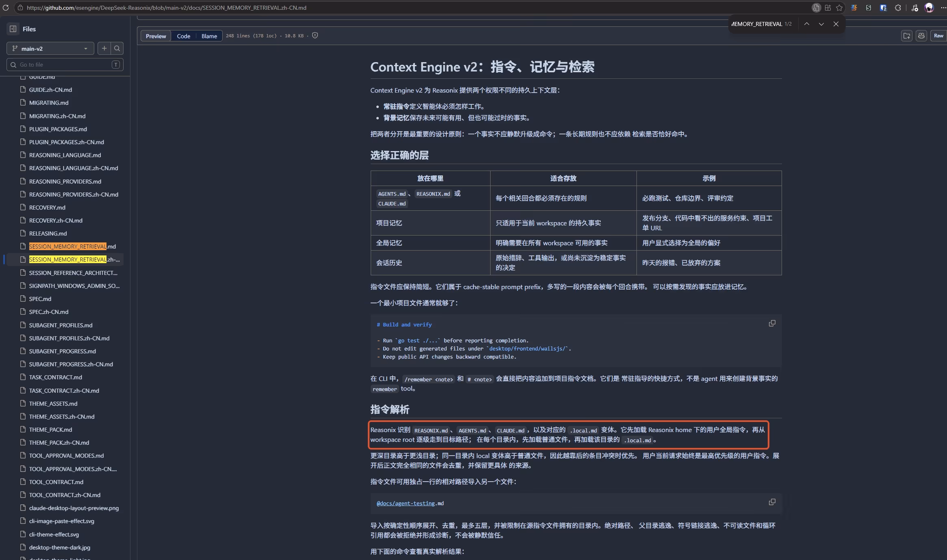The width and height of the screenshot is (947, 560).
Task: Click the browser address bar URL
Action: pos(167,8)
